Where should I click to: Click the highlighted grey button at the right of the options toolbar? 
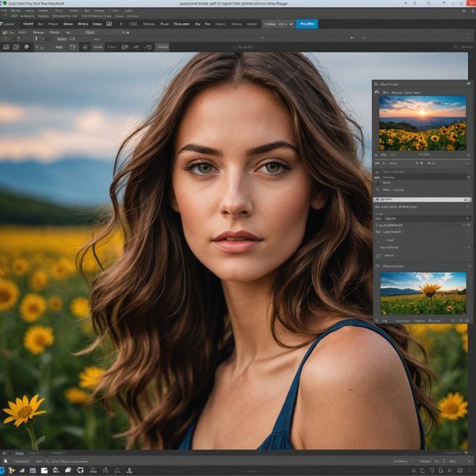click(162, 47)
